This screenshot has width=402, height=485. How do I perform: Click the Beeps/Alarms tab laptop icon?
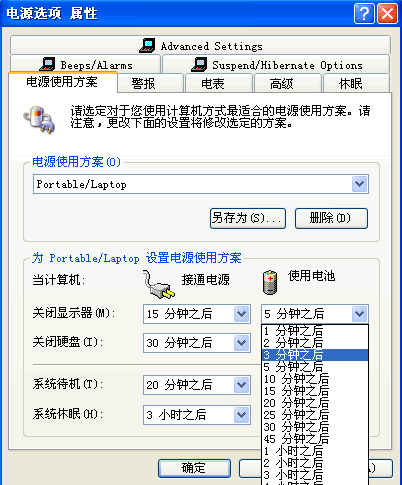[x=47, y=64]
